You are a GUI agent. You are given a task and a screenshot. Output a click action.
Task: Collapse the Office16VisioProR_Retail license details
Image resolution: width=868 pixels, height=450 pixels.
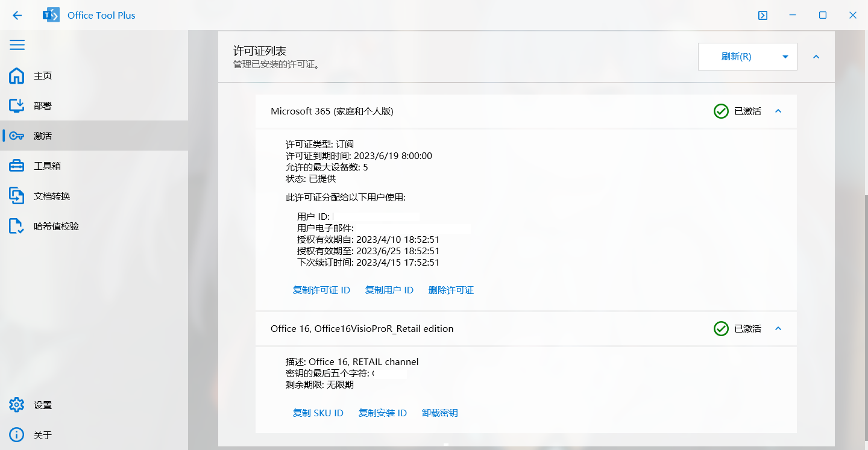(778, 329)
